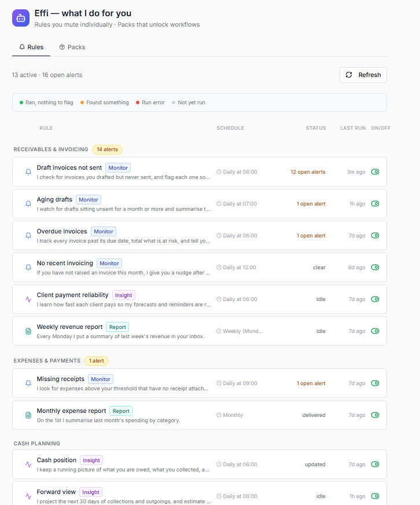420x505 pixels.
Task: Click the Cash Planning section heading
Action: tap(36, 444)
